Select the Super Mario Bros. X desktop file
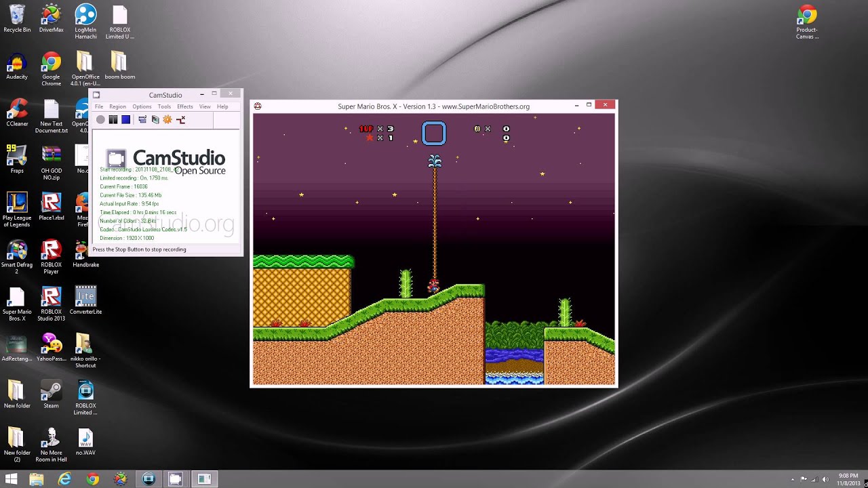868x488 pixels. pyautogui.click(x=17, y=304)
